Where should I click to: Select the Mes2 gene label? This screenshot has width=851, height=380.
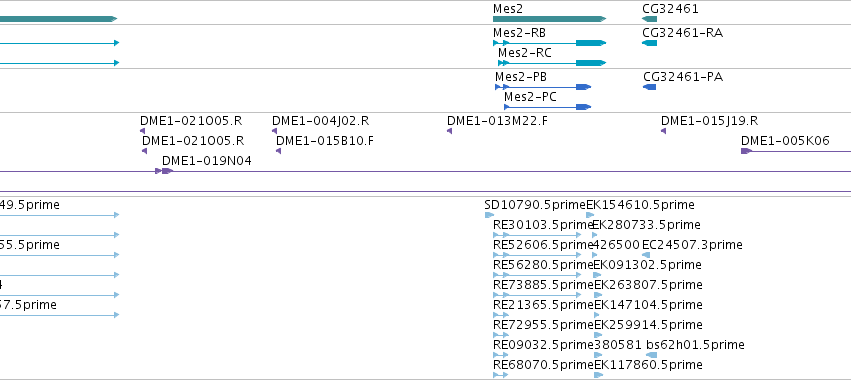(x=507, y=9)
